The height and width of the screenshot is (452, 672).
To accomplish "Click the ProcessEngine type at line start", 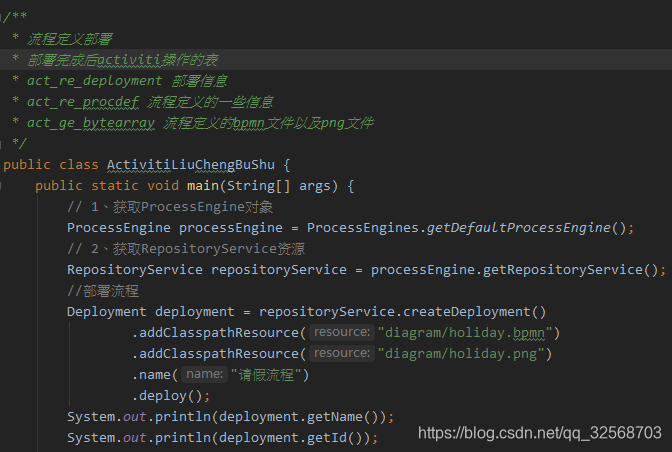I will click(x=119, y=228).
